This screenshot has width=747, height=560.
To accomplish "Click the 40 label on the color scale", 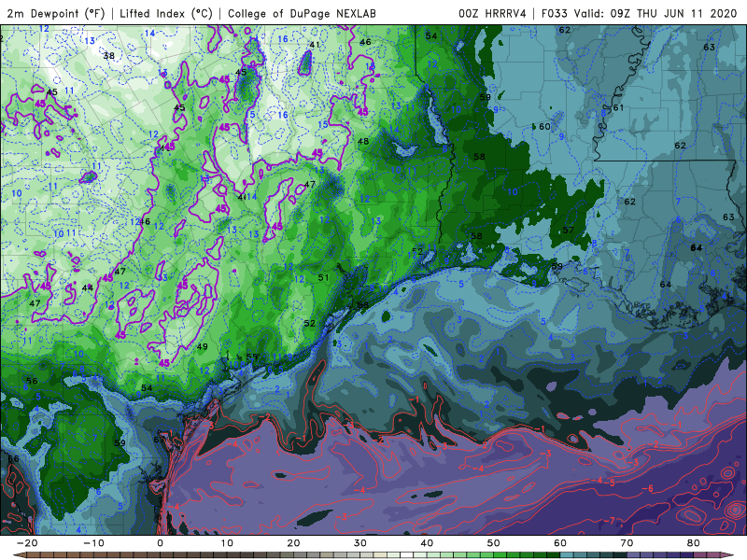I will [427, 543].
